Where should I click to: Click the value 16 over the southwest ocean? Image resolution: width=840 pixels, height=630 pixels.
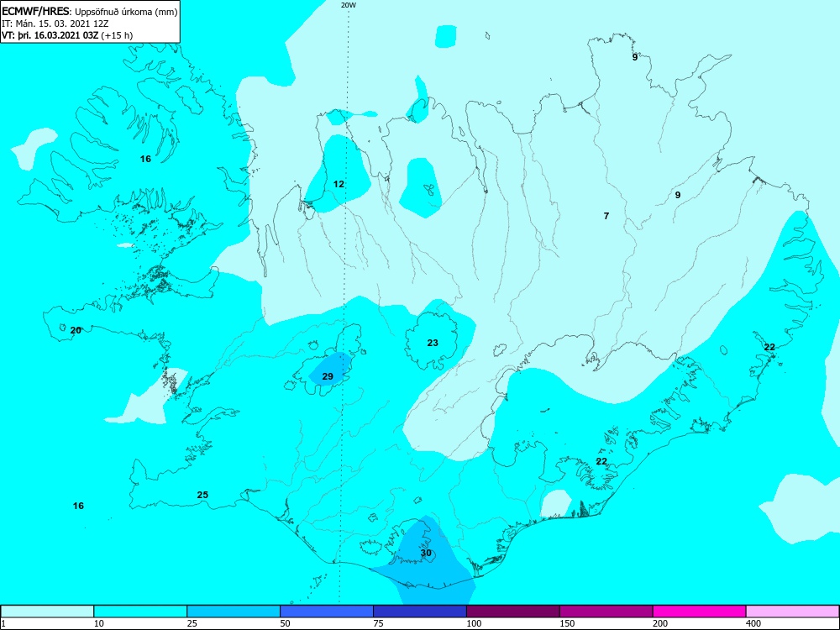[78, 506]
